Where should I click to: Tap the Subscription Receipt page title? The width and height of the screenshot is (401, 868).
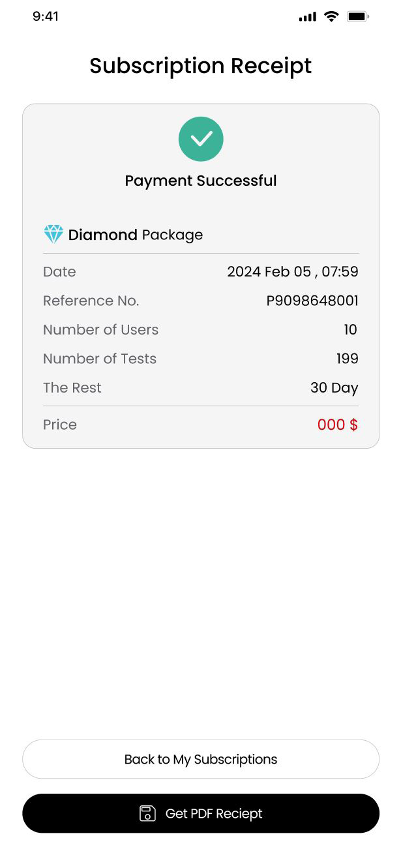(201, 66)
